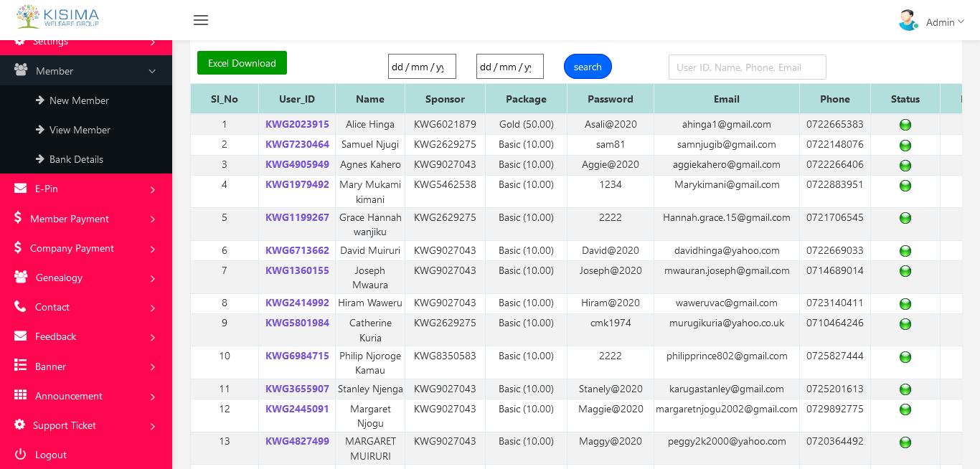The height and width of the screenshot is (469, 980).
Task: Click the Kisima Welfare Group logo
Action: [x=57, y=16]
